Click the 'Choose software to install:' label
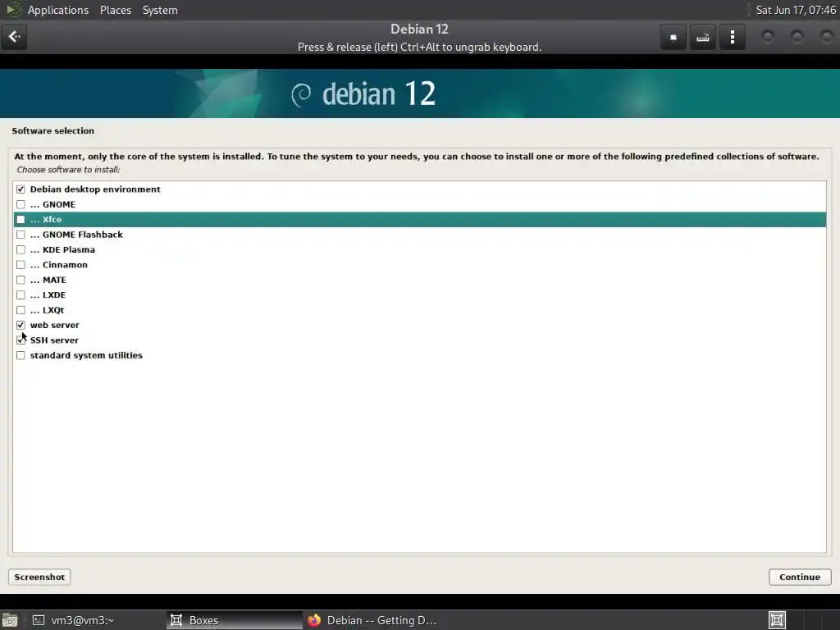Screen dimensions: 840x630 (69, 170)
